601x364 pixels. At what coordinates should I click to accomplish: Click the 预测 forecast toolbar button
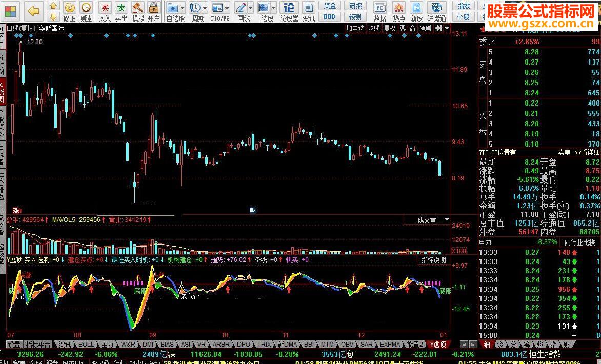click(x=355, y=17)
